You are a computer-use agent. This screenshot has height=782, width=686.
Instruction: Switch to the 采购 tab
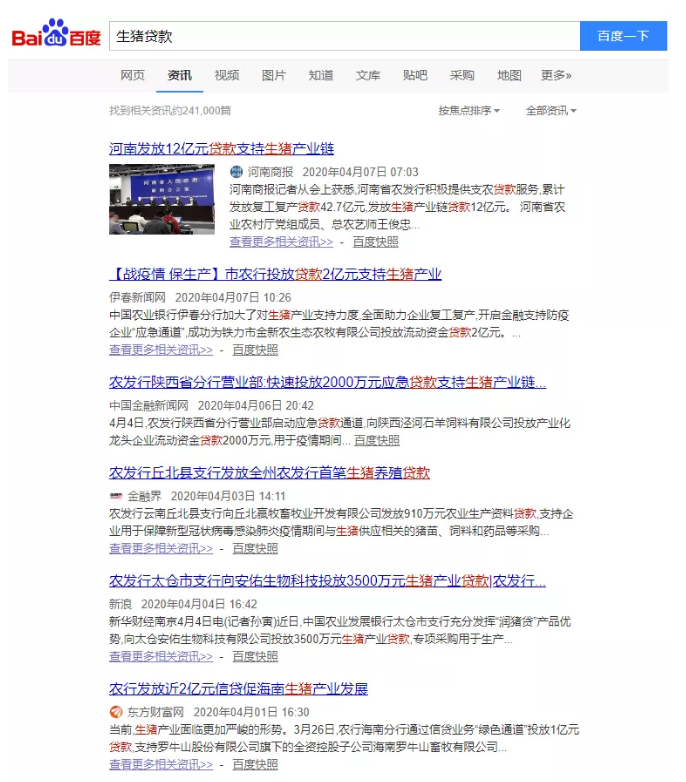[462, 75]
